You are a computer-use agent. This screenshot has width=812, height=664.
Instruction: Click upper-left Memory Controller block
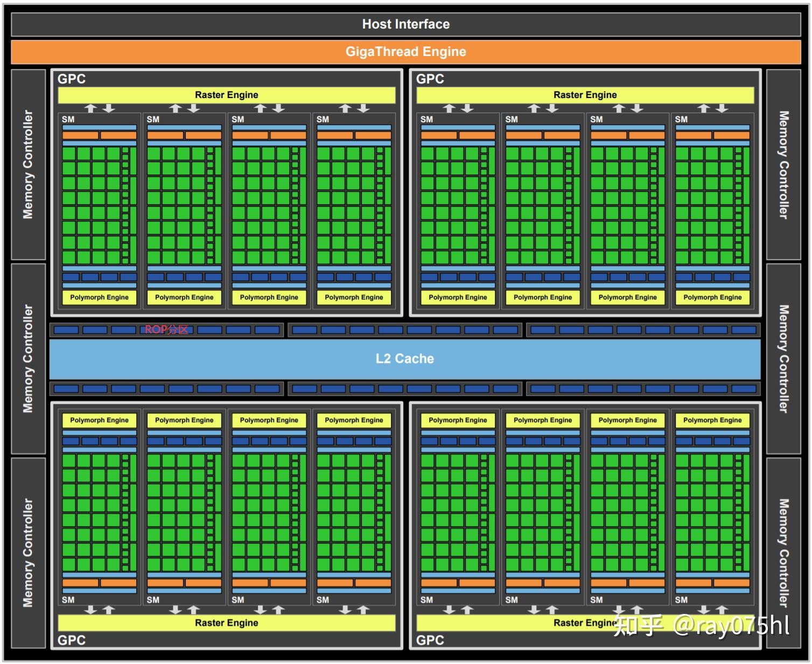[29, 165]
